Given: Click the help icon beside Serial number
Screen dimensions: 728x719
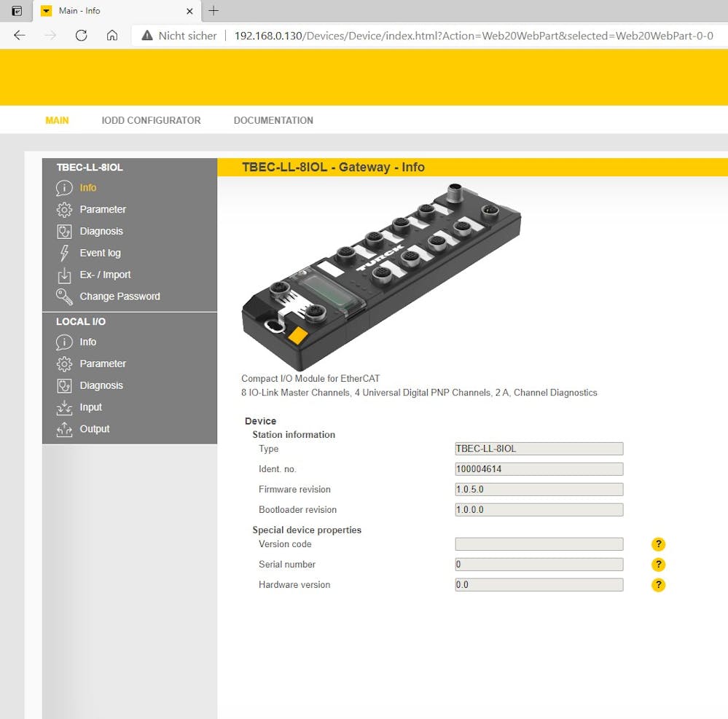Looking at the screenshot, I should coord(658,565).
